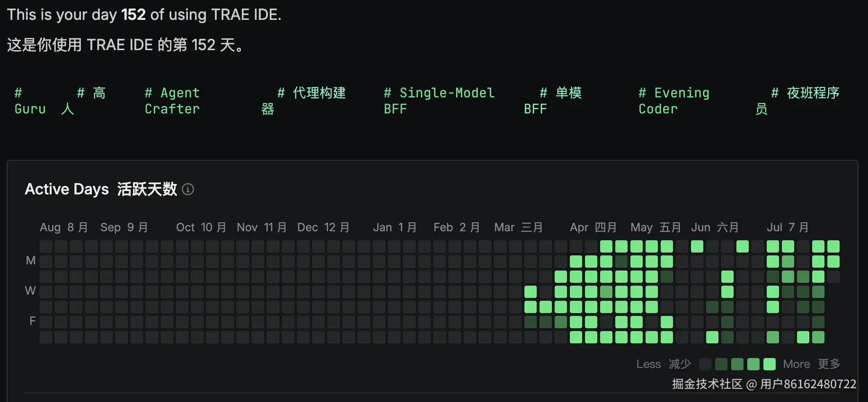
Task: Click the Aug 8月 month label
Action: [x=64, y=227]
